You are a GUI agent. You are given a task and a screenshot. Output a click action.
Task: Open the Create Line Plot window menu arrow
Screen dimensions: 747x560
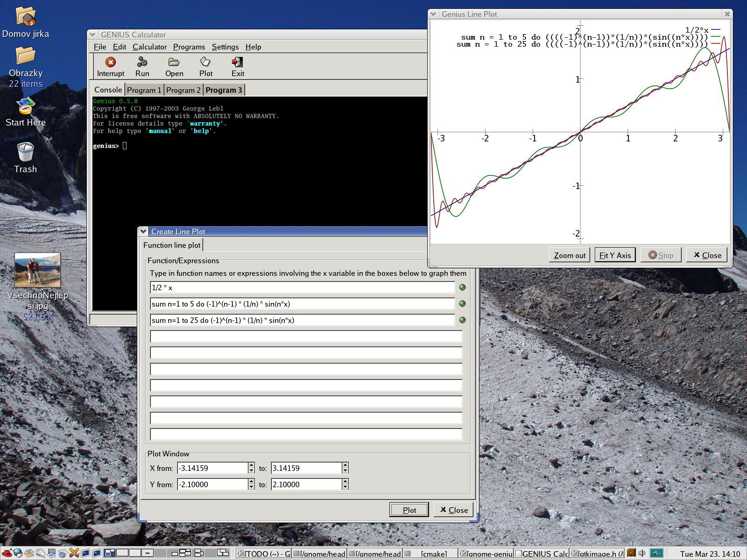coord(143,231)
